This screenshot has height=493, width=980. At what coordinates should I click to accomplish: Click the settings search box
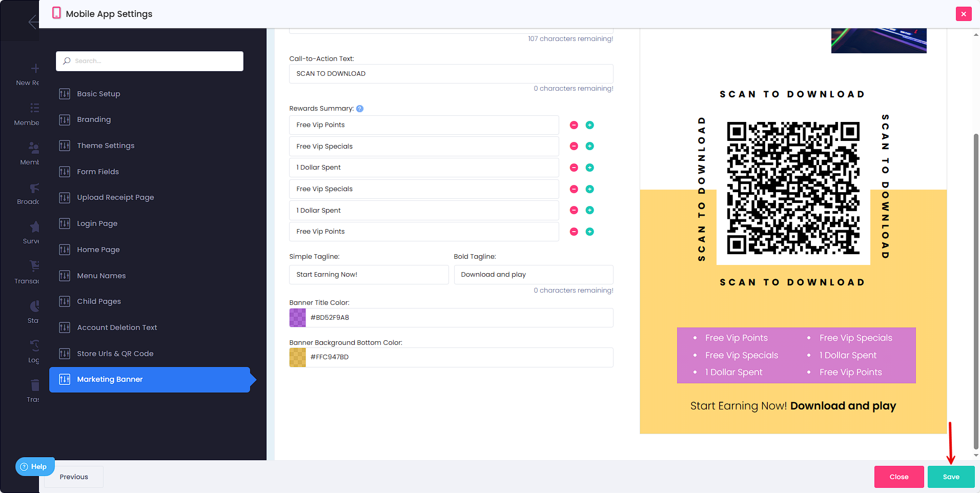[x=150, y=61]
